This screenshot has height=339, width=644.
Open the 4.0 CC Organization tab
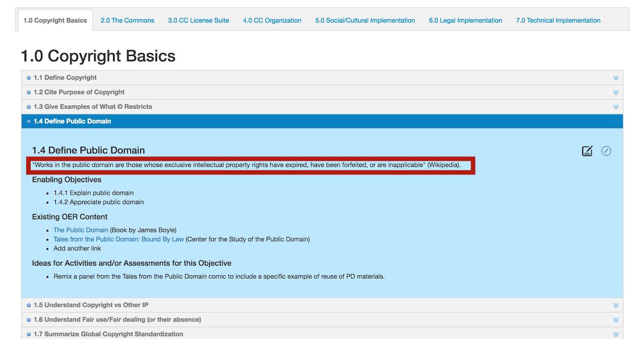(272, 21)
